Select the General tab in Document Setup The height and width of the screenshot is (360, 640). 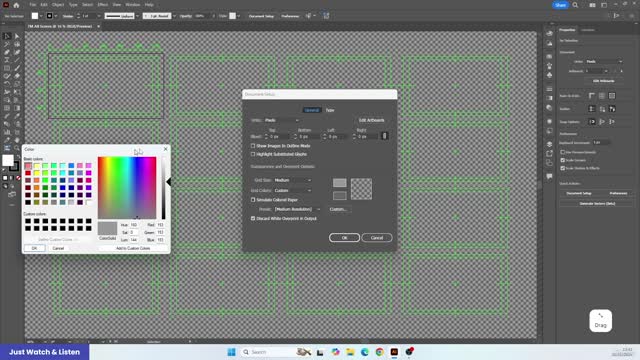tap(312, 110)
